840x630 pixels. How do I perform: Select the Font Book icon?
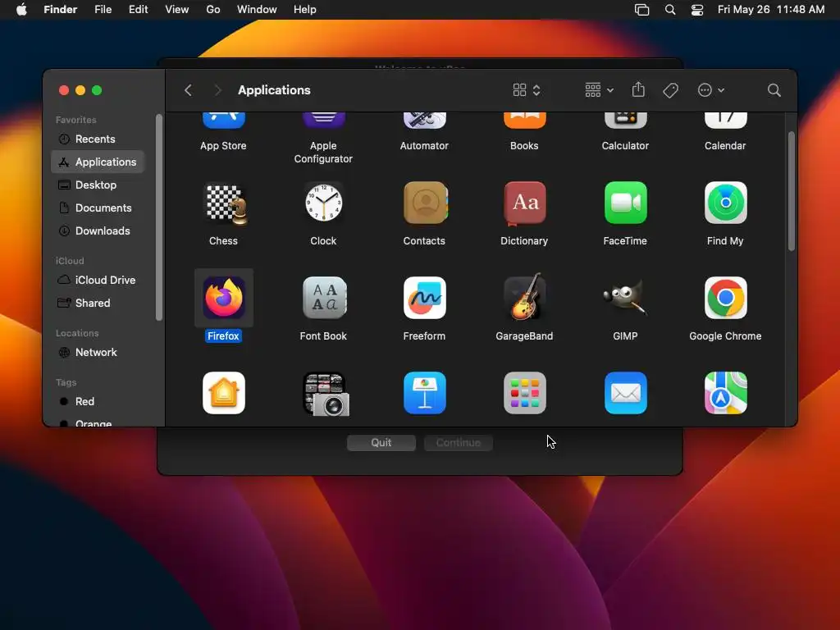coord(324,298)
